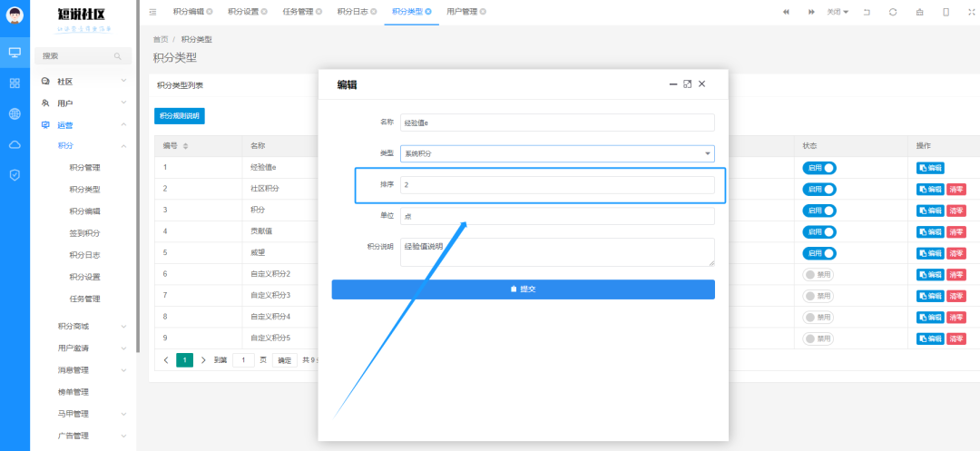Click the refresh page icon in top bar
Screen dimensions: 980x451
point(893,12)
